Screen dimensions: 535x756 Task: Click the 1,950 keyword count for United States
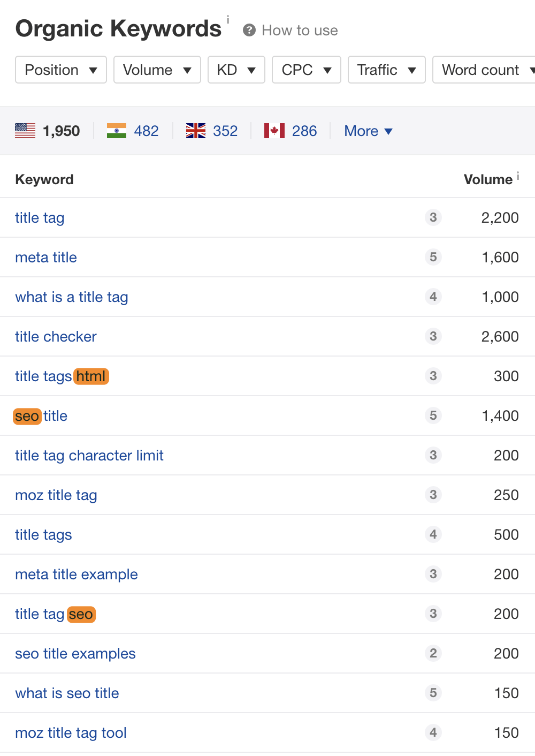(x=61, y=130)
